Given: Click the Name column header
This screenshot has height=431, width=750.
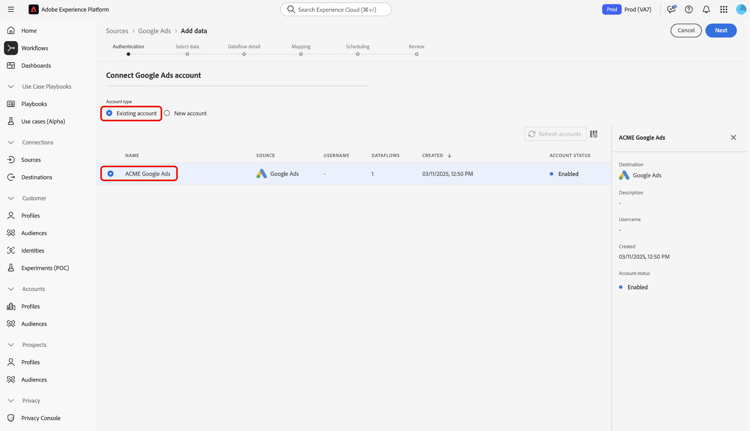Looking at the screenshot, I should click(x=132, y=155).
